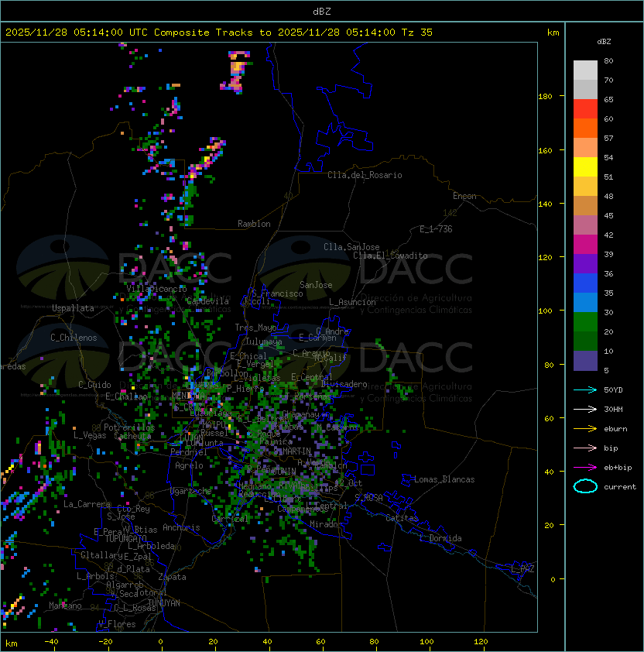This screenshot has width=644, height=652.
Task: Choose the dark green 10–20 dBZ swatch
Action: pyautogui.click(x=585, y=341)
